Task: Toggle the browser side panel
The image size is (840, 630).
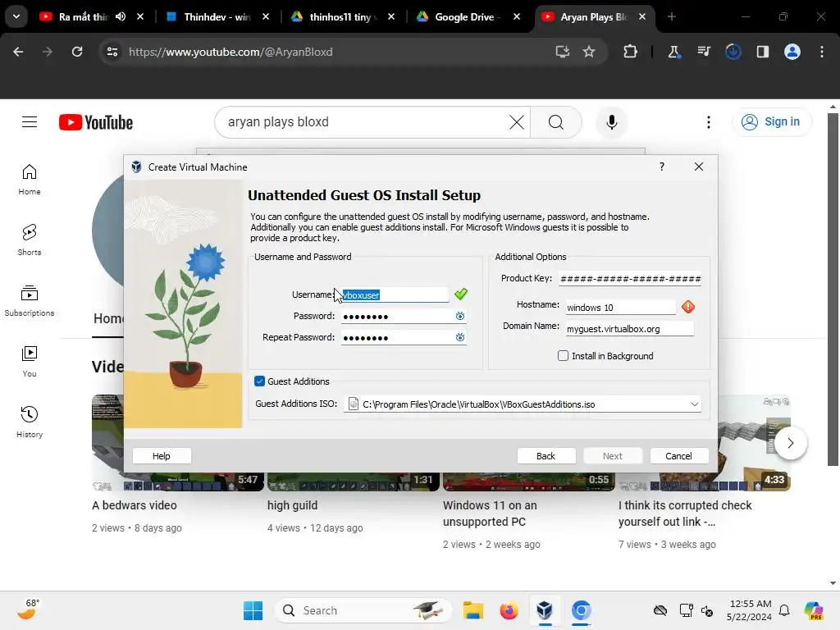Action: [762, 52]
